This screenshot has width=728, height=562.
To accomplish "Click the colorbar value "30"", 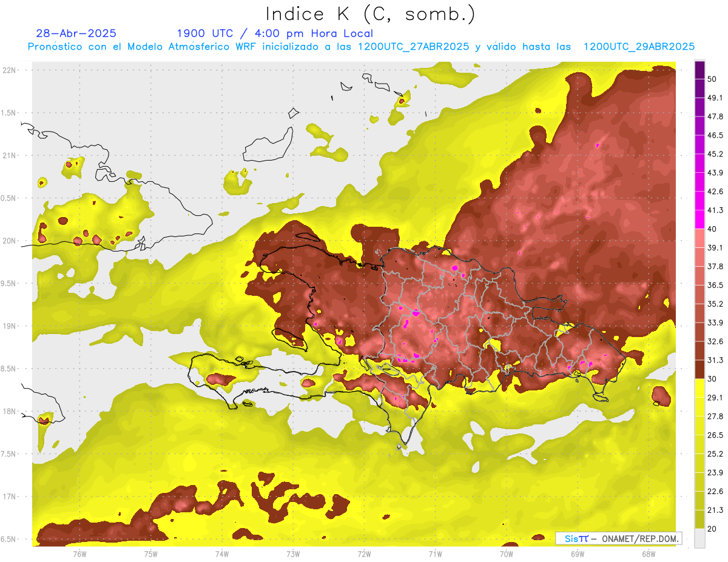I will (713, 379).
